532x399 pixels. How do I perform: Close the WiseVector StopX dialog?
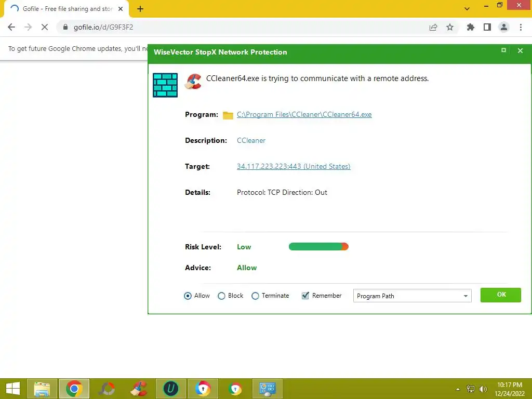pos(520,50)
